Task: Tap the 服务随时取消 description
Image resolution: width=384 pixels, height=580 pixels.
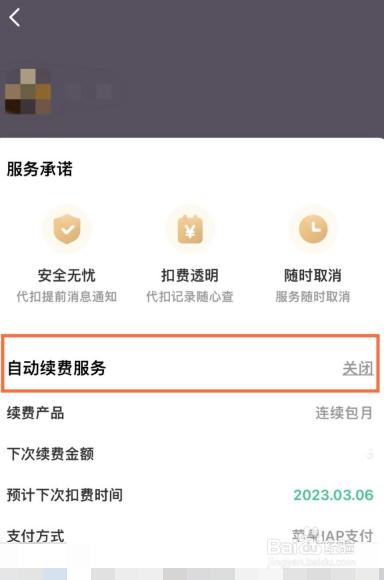Action: (313, 297)
